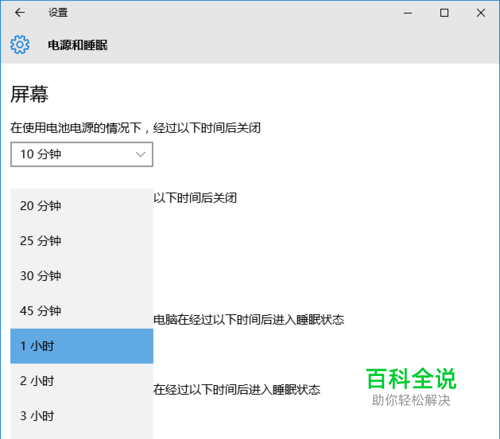The image size is (500, 439).
Task: Go back with the arrow icon
Action: [x=20, y=13]
